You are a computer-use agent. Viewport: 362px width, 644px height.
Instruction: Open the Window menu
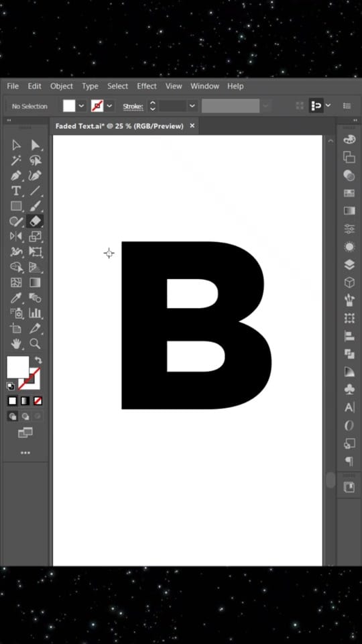204,87
